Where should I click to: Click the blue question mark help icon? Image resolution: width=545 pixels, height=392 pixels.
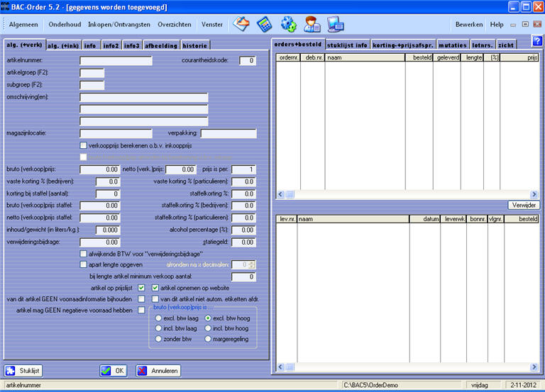coord(536,40)
